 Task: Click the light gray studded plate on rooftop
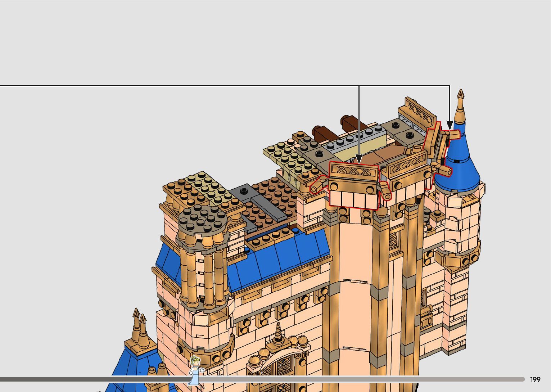coord(351,140)
